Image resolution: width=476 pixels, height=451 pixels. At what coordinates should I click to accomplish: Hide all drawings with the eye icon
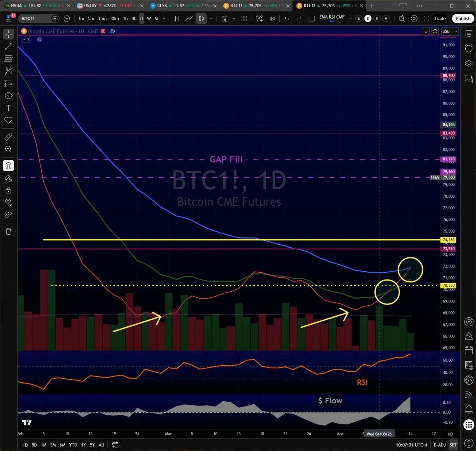8,202
